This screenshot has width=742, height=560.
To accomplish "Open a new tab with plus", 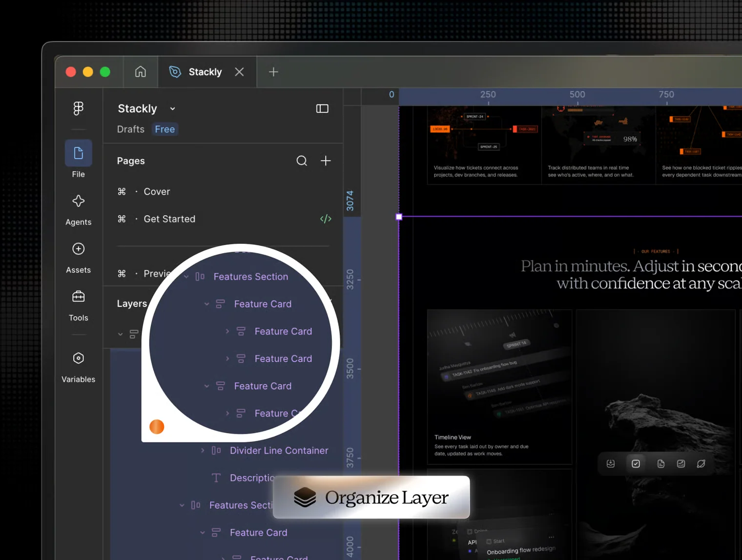I will pyautogui.click(x=273, y=72).
